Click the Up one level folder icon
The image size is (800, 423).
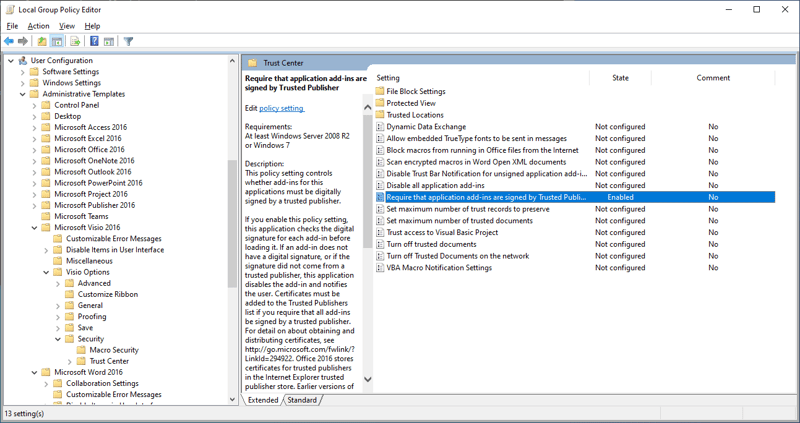(x=42, y=41)
